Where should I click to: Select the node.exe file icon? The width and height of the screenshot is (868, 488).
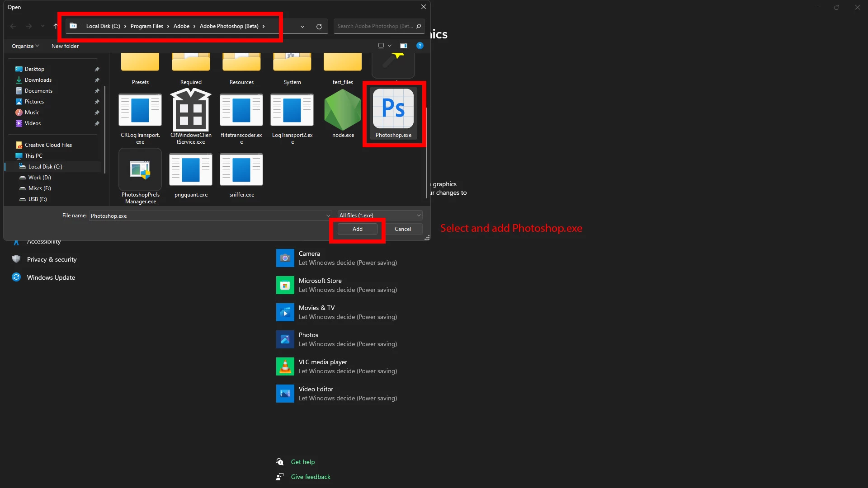click(x=343, y=110)
